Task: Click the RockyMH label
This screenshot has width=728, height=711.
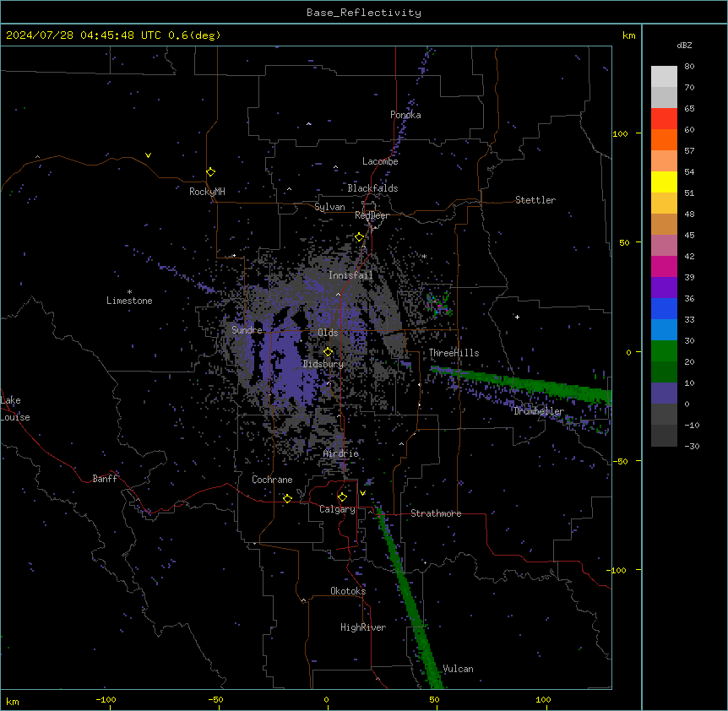Action: (207, 192)
